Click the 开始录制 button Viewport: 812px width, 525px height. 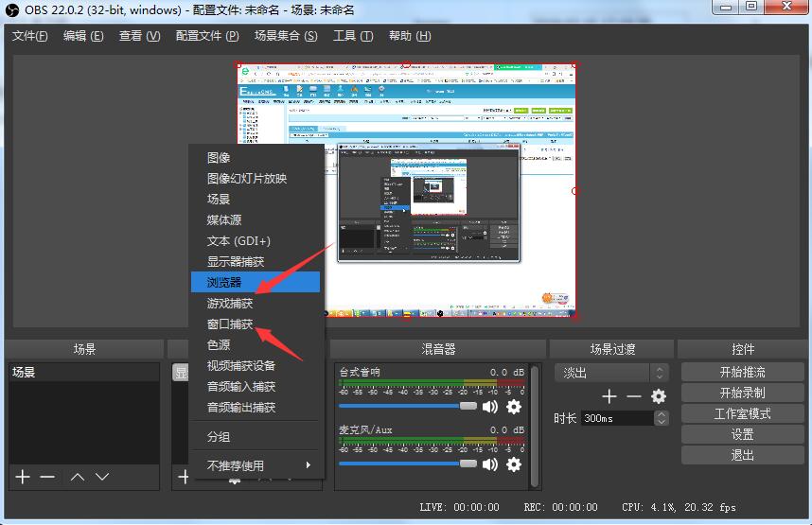coord(742,393)
